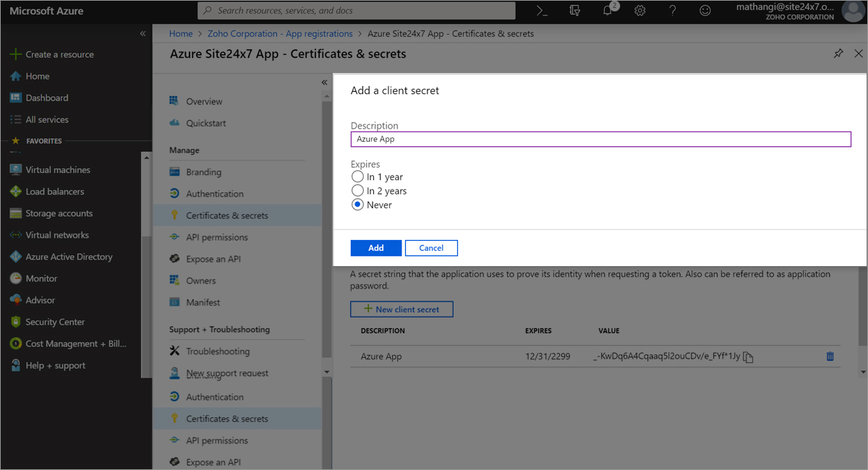Click the Microsoft Azure portal title
The height and width of the screenshot is (470, 868).
[x=46, y=11]
